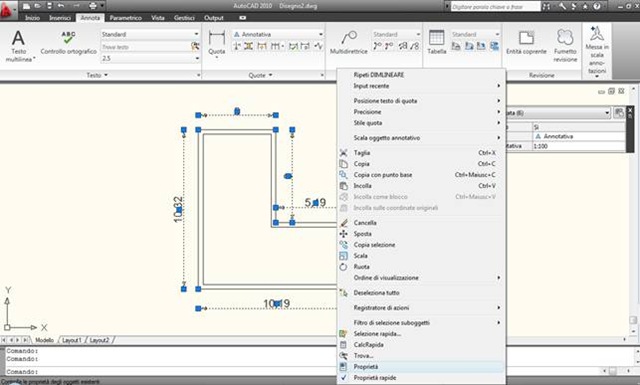
Task: Click the Quota dimension tool
Action: (x=216, y=44)
